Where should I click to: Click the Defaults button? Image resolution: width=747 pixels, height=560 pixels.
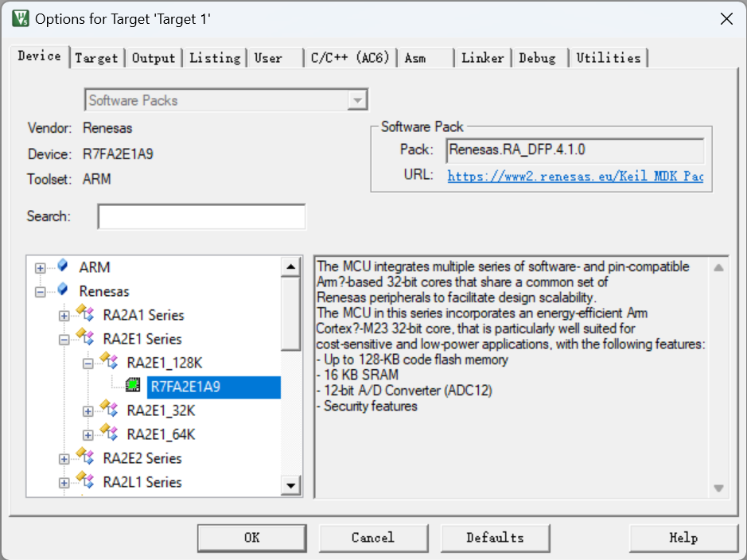pos(495,538)
